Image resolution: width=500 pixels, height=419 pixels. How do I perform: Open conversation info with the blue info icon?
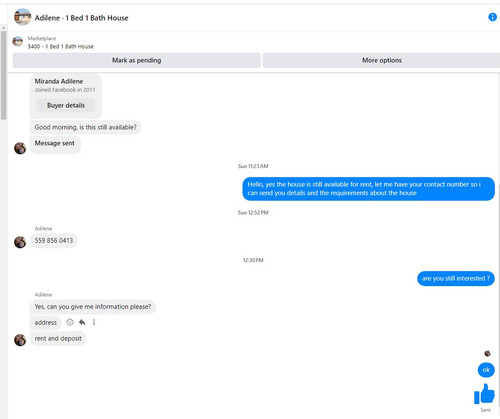click(492, 17)
